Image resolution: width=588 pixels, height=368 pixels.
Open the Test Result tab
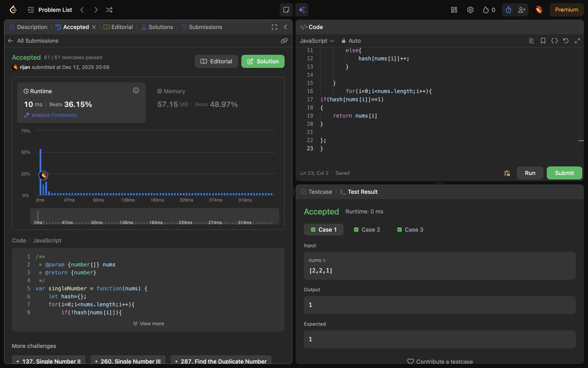pos(363,191)
